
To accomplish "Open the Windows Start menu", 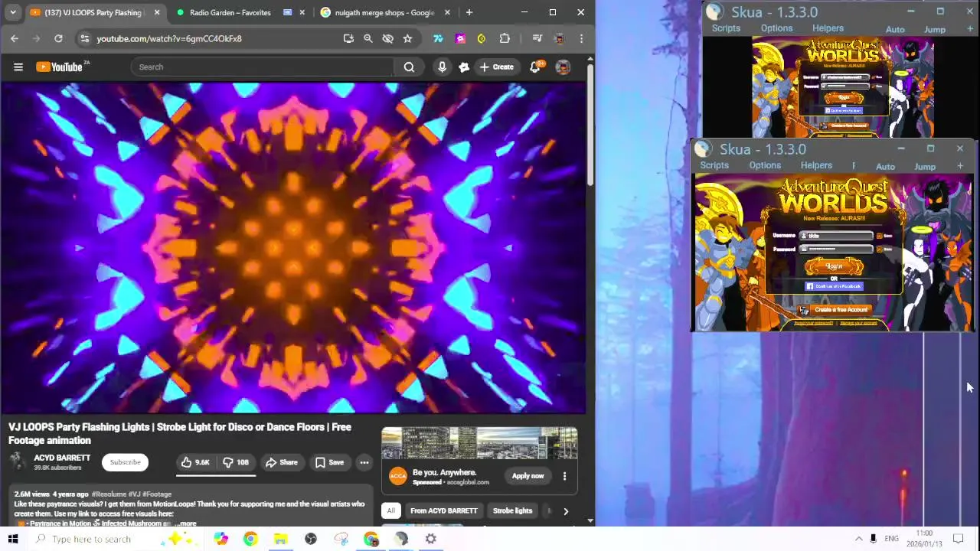I will 13,539.
